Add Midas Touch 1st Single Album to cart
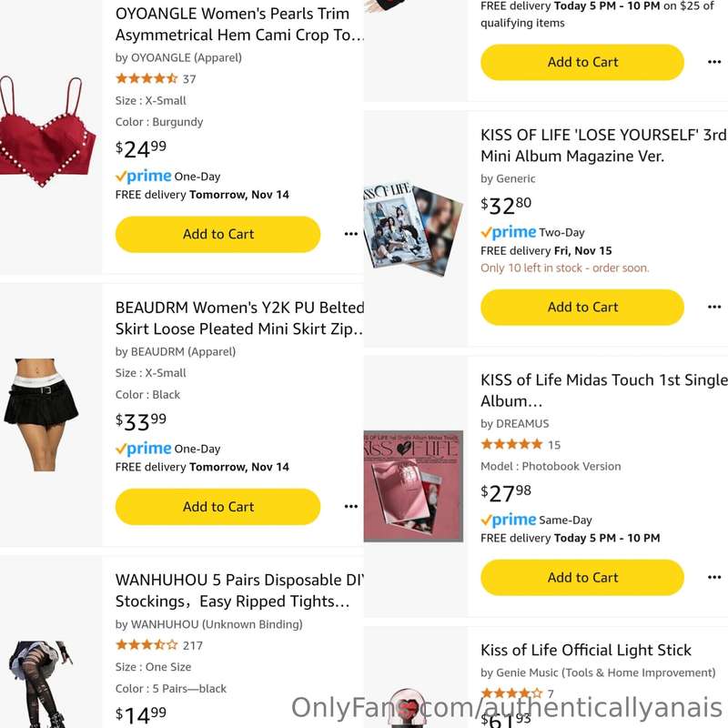The image size is (728, 728). tap(582, 578)
